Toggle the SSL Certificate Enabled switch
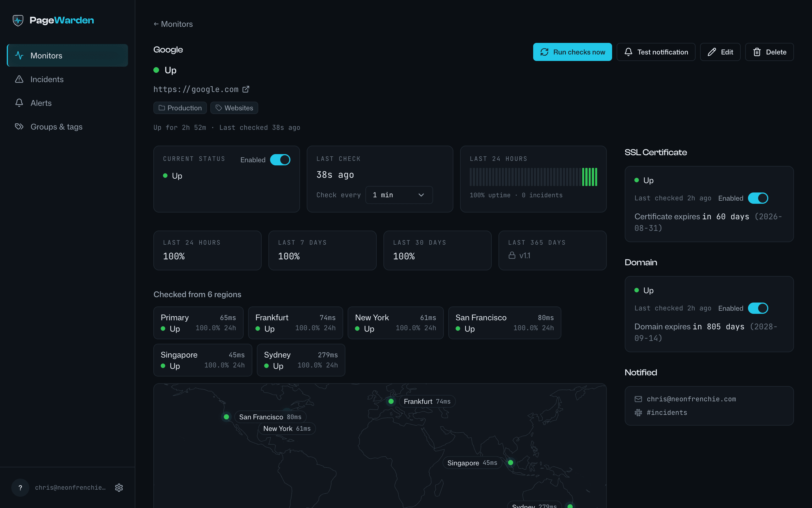Screen dimensions: 812x508 click(758, 198)
